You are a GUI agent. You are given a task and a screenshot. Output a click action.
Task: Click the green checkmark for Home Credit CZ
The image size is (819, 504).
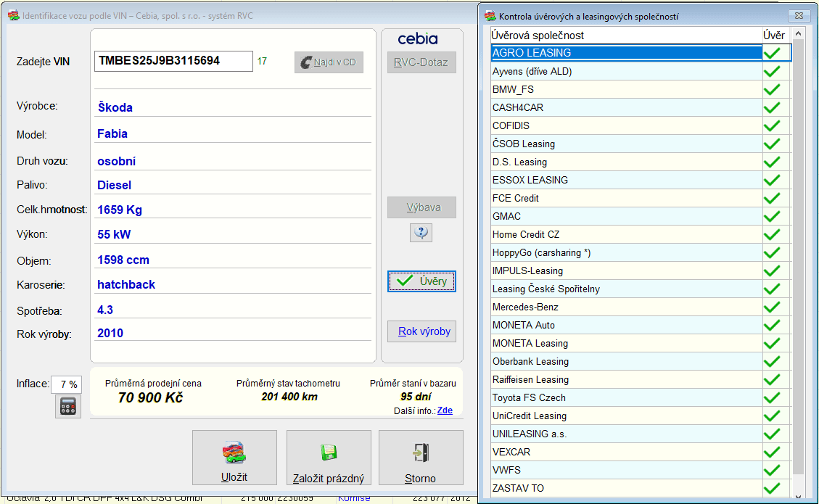coord(772,234)
